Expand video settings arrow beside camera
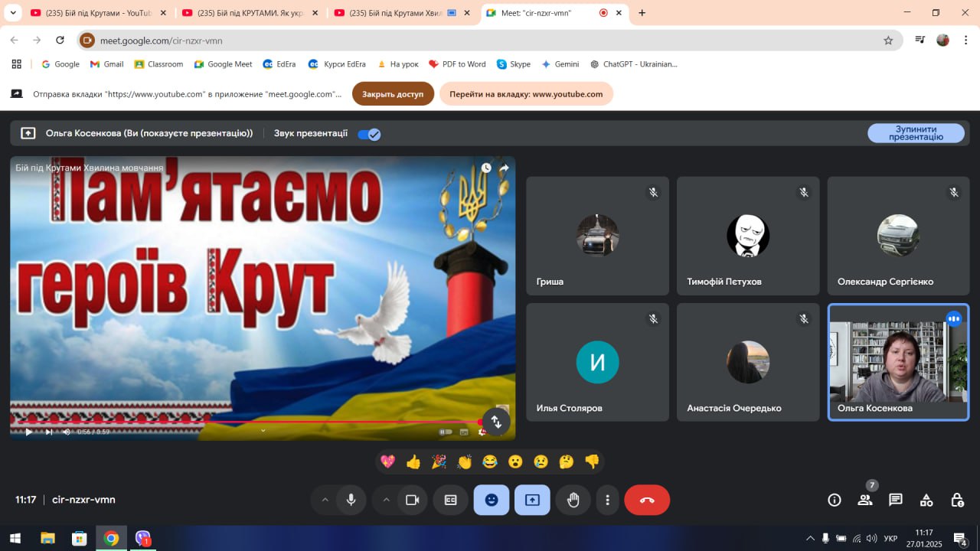The width and height of the screenshot is (980, 551). (386, 500)
